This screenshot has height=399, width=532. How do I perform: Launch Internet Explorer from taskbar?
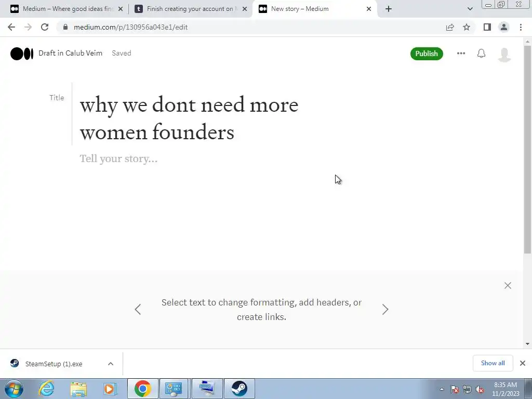click(x=46, y=389)
